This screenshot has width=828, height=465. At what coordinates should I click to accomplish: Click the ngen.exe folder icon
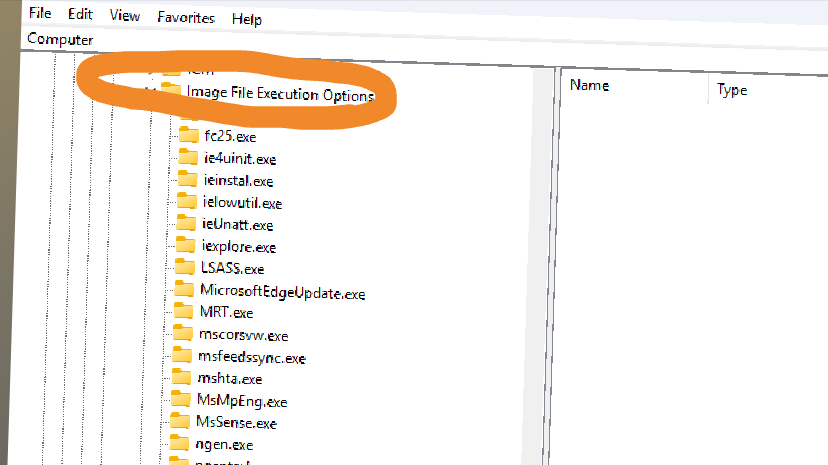(180, 443)
